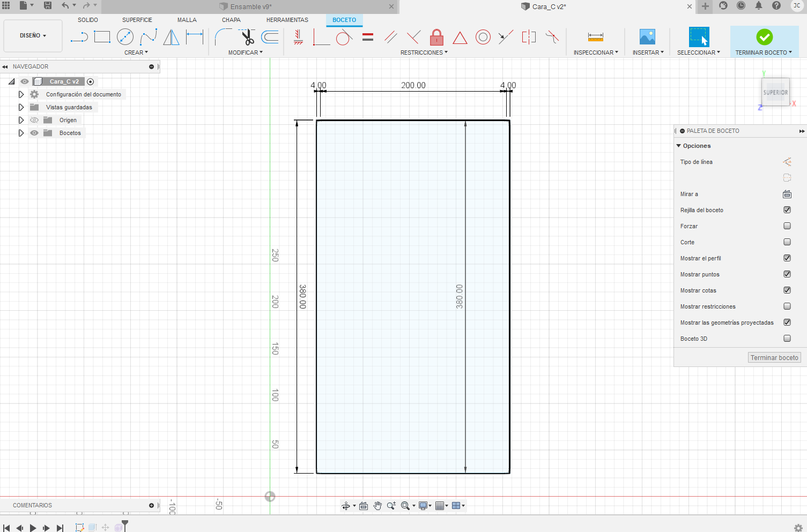Enable the Boceto 3D checkbox
The image size is (807, 532).
(x=787, y=339)
